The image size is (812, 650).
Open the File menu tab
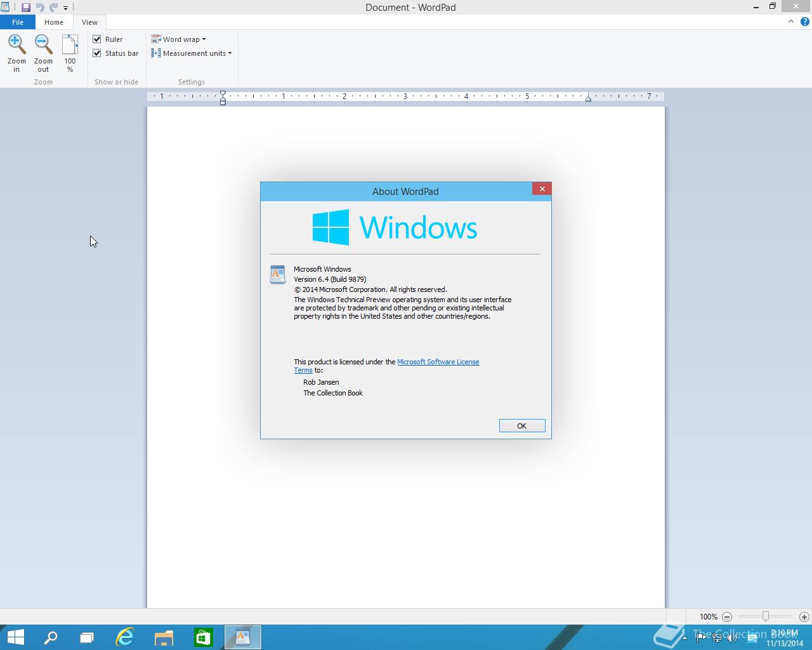coord(18,22)
